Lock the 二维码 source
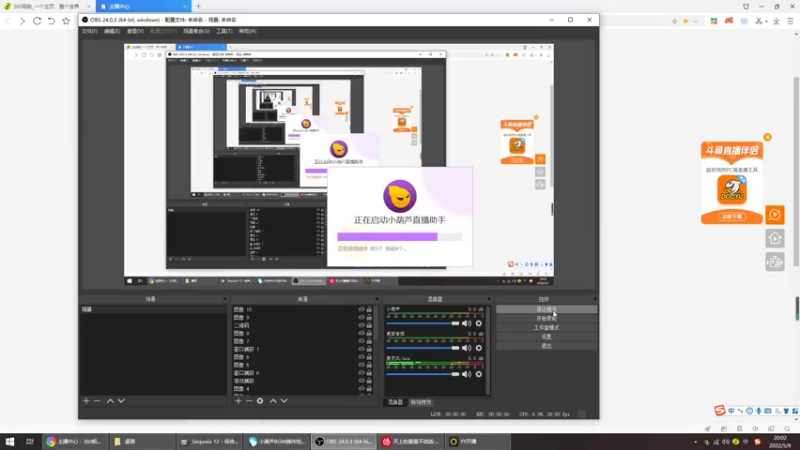 pyautogui.click(x=369, y=326)
